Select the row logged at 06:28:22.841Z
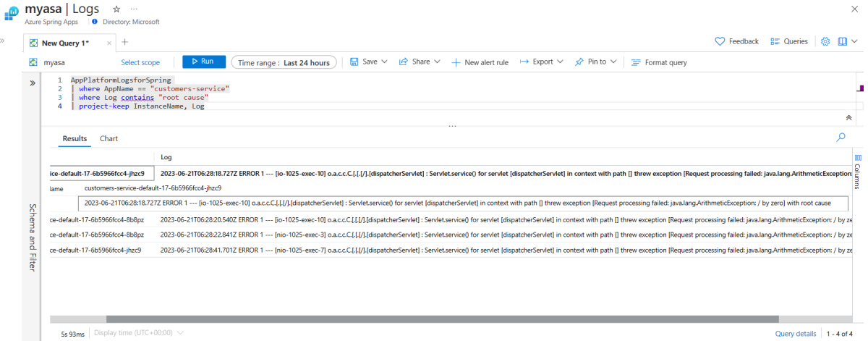Screen dimensions: 868x341 click(x=451, y=234)
